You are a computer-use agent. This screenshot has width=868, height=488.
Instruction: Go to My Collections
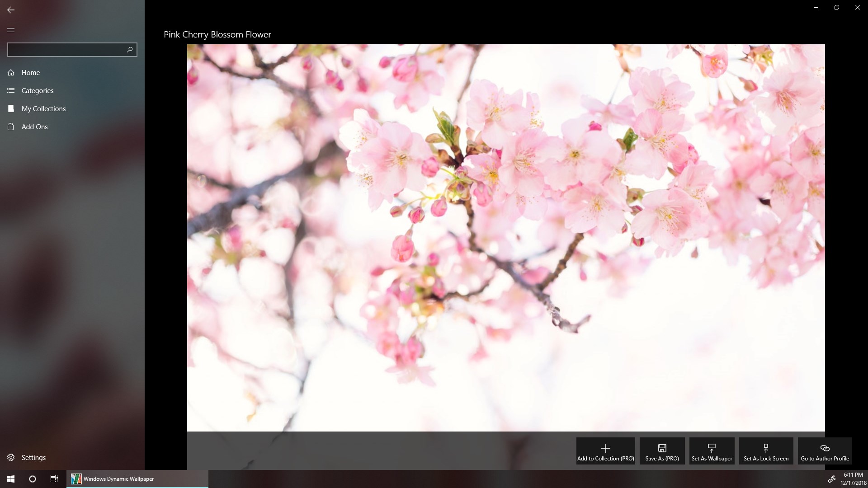43,108
